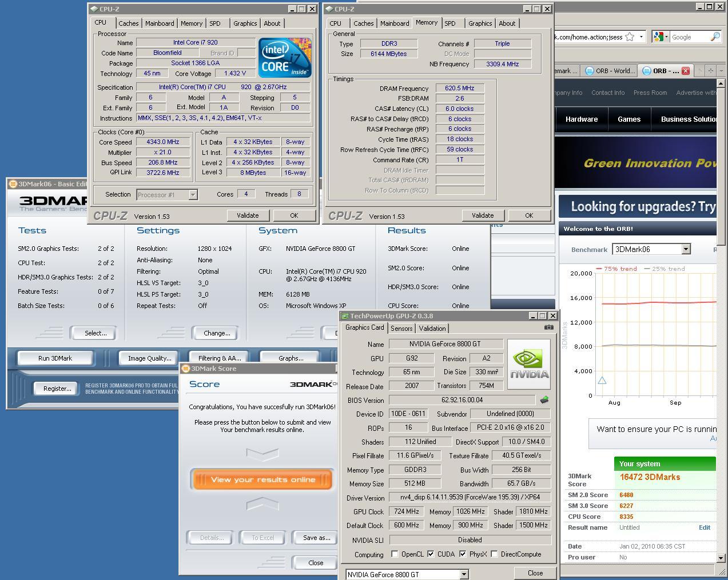Screen dimensions: 728x580
Task: Click Graphs button in 3DMark06
Action: (x=291, y=358)
